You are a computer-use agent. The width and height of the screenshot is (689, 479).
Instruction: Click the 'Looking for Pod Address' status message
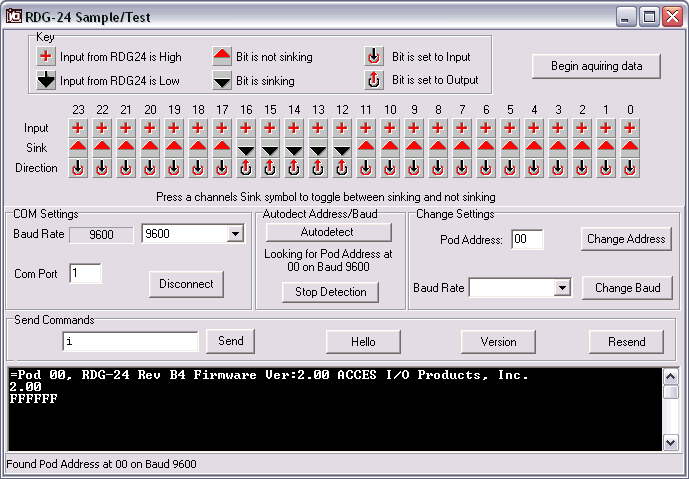pos(328,261)
